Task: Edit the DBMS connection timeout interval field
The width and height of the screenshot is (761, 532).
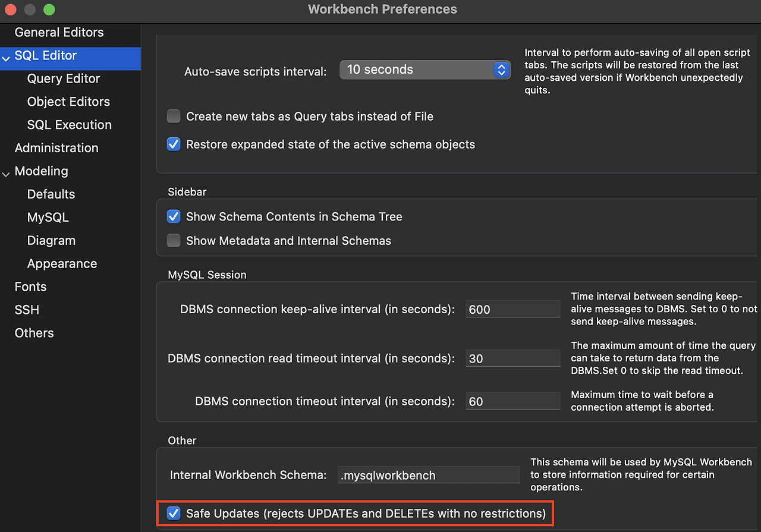Action: [x=512, y=401]
